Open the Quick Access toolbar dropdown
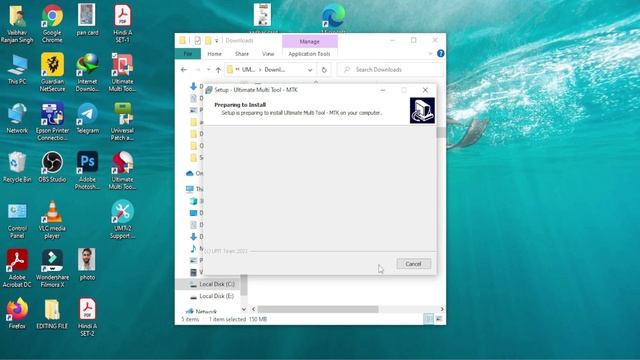This screenshot has width=640, height=360. pos(217,40)
